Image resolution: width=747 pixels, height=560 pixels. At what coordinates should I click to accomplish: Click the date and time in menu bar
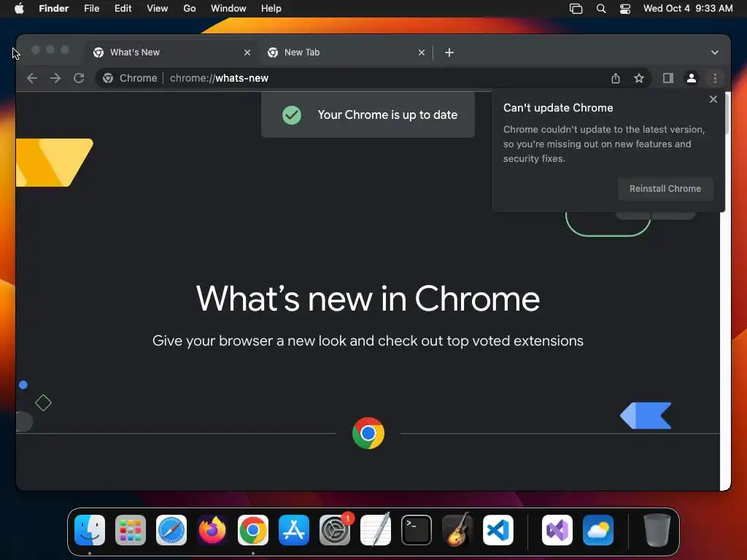688,9
